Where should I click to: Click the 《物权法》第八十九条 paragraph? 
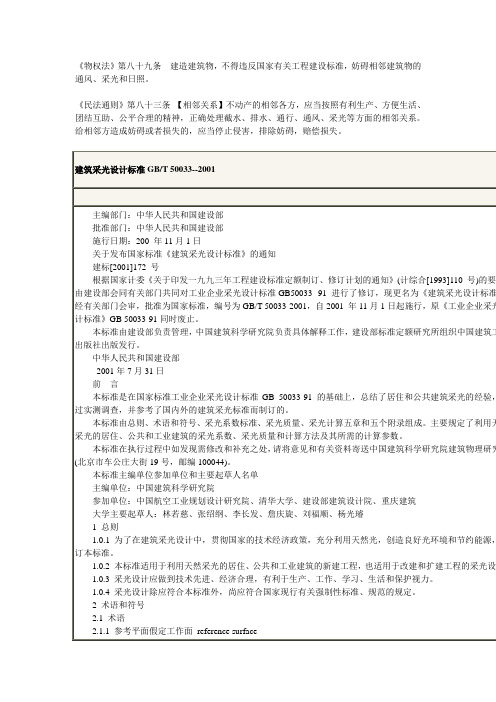[248, 73]
